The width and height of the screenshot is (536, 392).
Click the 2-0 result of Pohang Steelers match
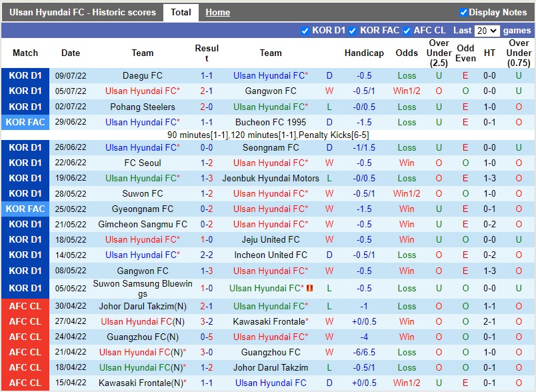click(x=207, y=107)
